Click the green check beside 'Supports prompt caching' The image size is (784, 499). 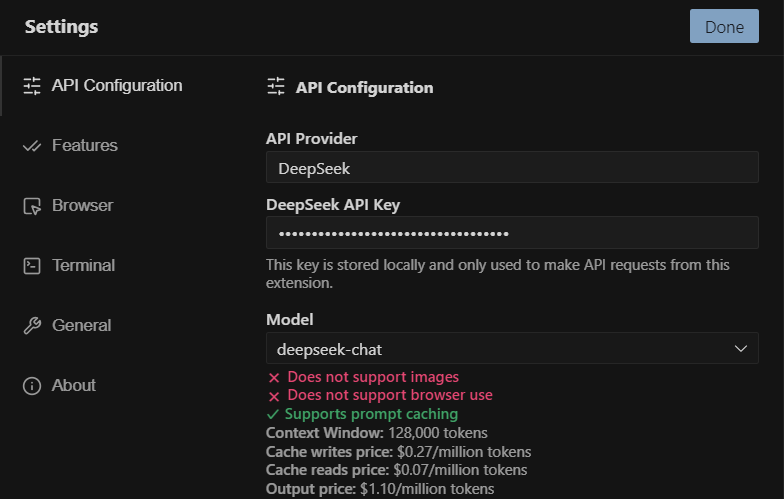pos(272,414)
